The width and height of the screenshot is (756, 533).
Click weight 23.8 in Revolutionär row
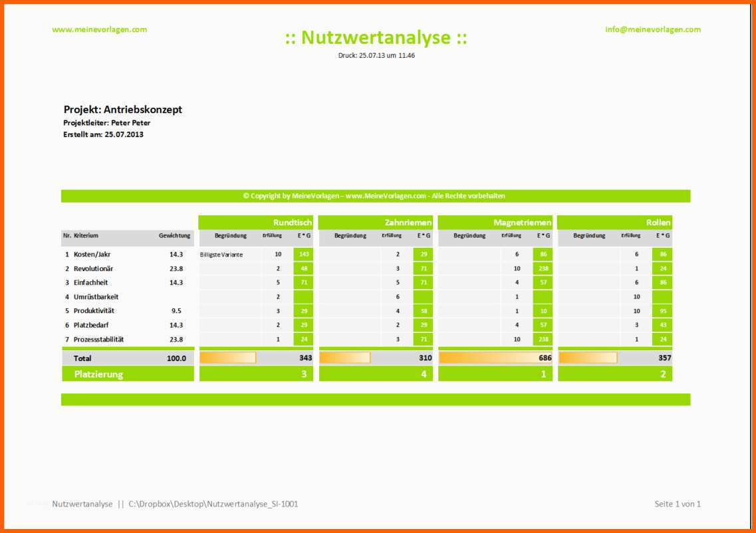[176, 268]
